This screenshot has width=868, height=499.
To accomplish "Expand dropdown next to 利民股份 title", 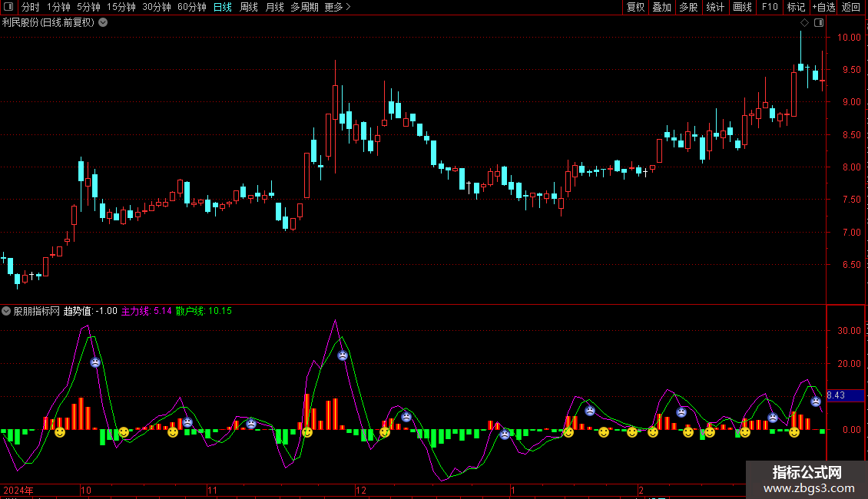I will [103, 23].
